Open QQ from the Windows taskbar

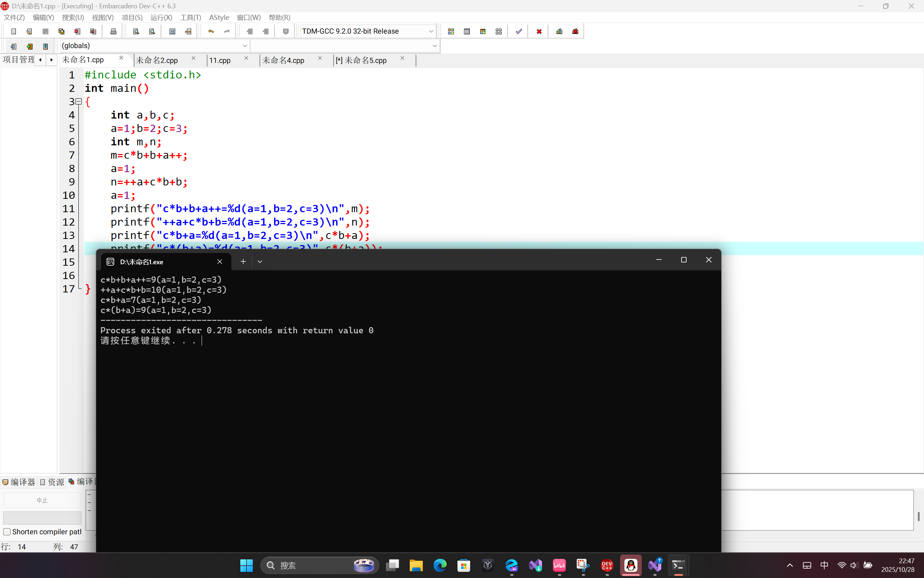pos(631,565)
